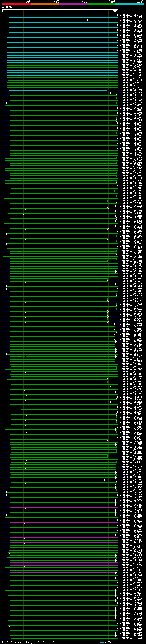Open hit UniRef100_Q39581
This screenshot has height=644, width=146.
[131, 20]
